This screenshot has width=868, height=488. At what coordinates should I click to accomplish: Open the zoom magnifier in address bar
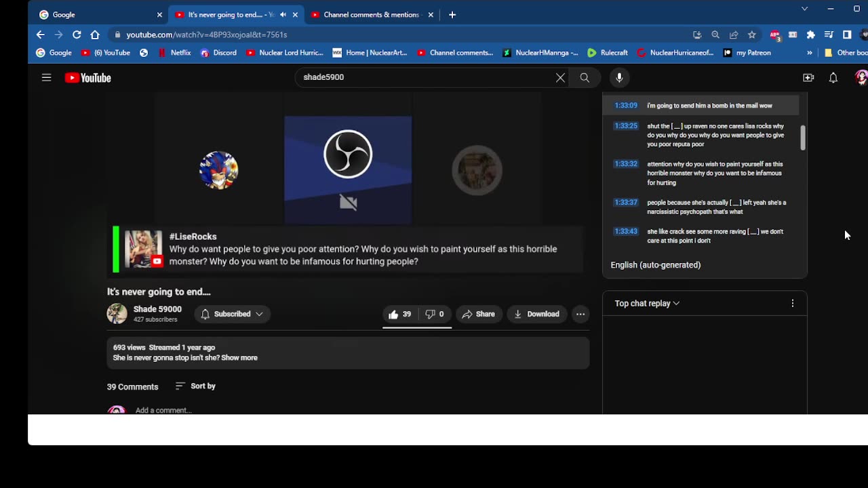(715, 35)
